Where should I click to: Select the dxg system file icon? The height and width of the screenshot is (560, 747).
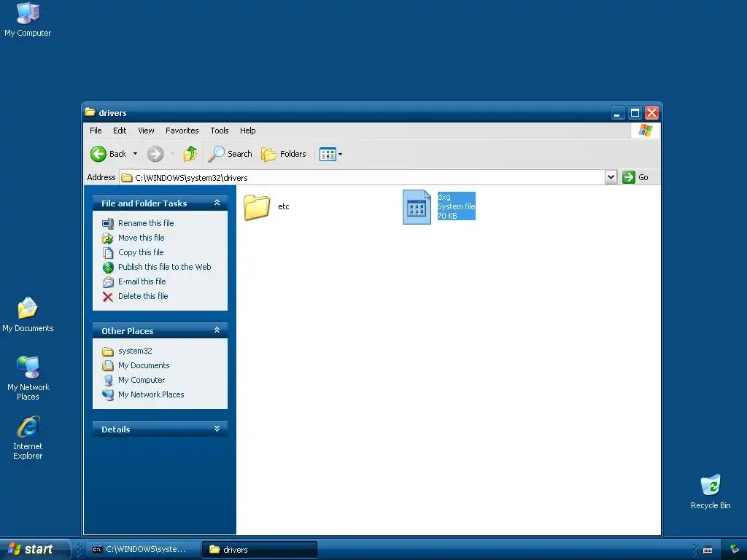point(417,206)
